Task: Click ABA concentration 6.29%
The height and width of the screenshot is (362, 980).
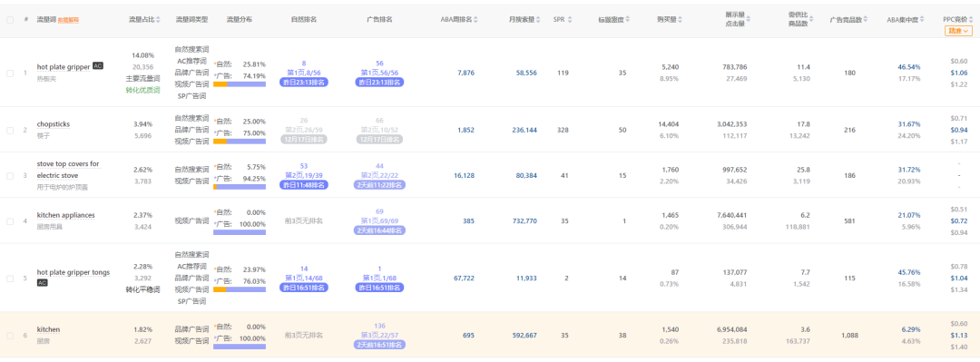Action: (x=911, y=329)
